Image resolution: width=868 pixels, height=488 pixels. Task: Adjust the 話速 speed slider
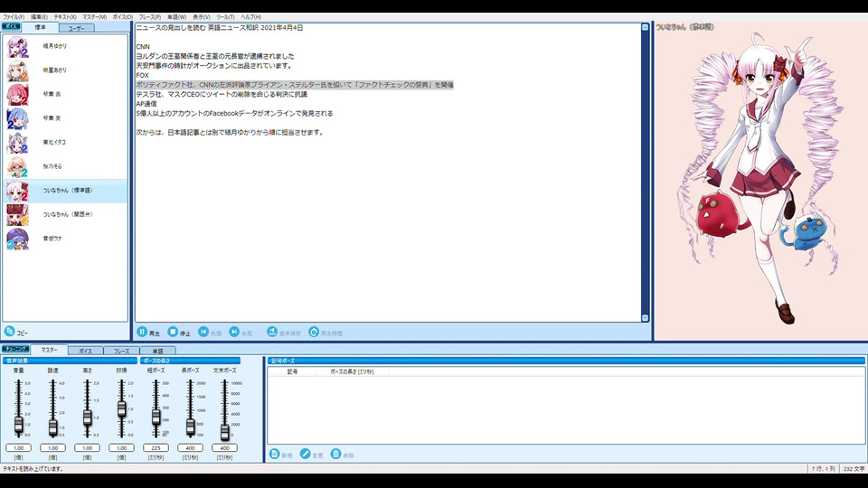[52, 427]
